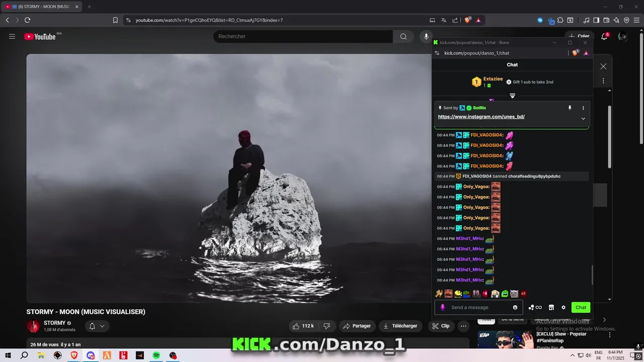Screen dimensions: 644x362
Task: Open the YouTube notifications bell
Action: [604, 36]
